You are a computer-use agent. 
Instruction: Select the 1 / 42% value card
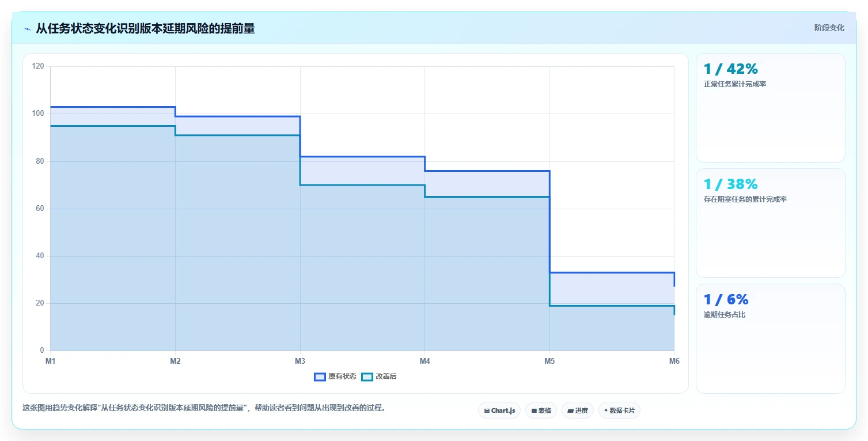[x=771, y=108]
